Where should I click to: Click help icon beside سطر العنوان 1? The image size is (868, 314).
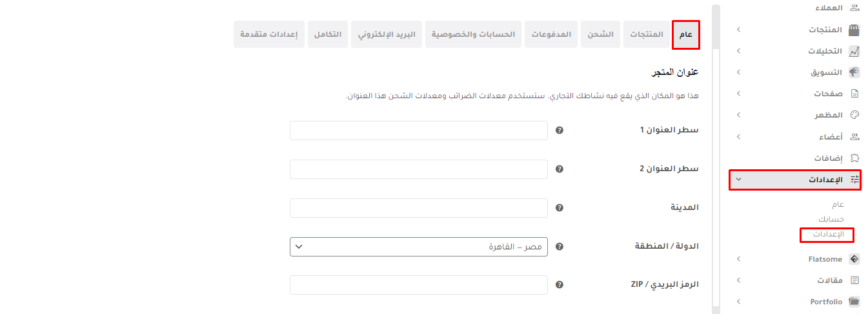click(560, 131)
